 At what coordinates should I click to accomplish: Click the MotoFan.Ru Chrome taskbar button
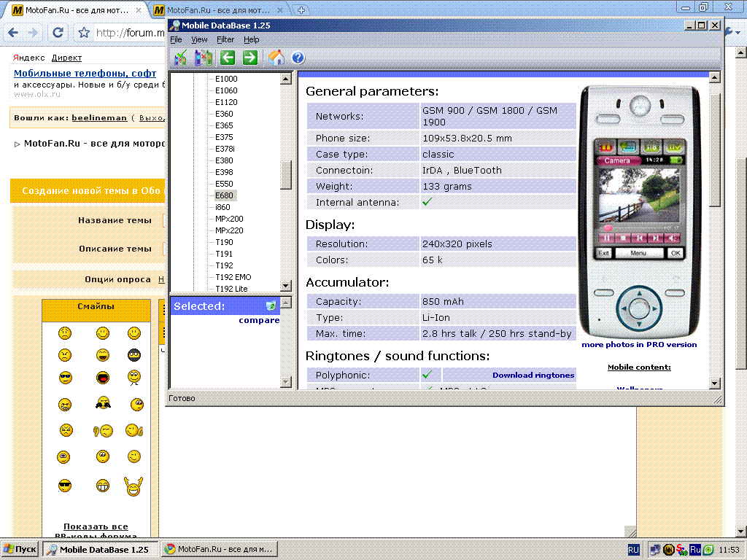click(x=219, y=550)
